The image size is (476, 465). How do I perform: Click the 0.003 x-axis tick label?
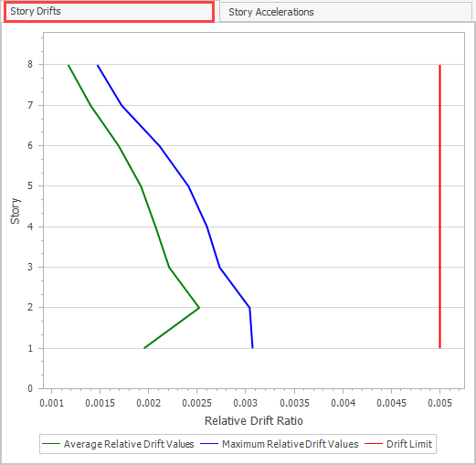click(x=245, y=403)
